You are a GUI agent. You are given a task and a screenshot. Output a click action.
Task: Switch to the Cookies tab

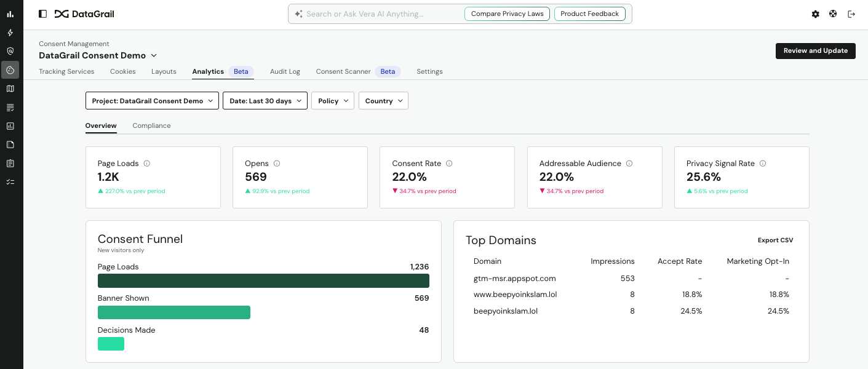coord(123,71)
